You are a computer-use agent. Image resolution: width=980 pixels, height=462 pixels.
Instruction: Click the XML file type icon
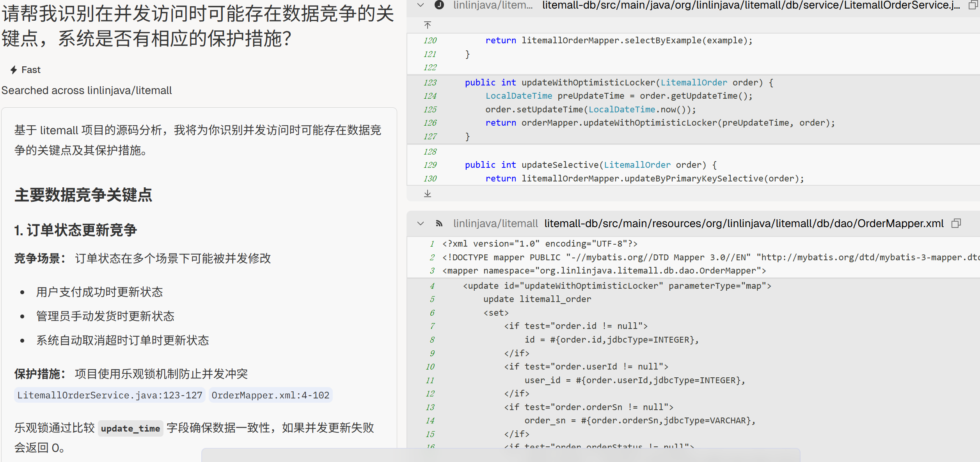point(439,224)
